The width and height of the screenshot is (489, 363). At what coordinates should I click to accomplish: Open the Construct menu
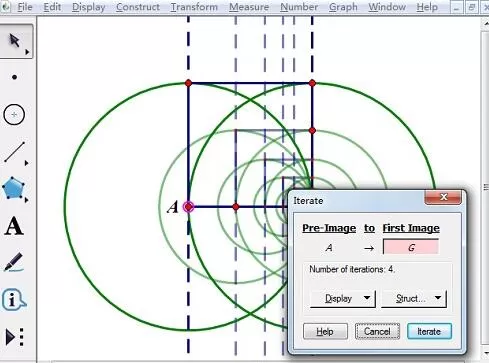click(x=138, y=7)
